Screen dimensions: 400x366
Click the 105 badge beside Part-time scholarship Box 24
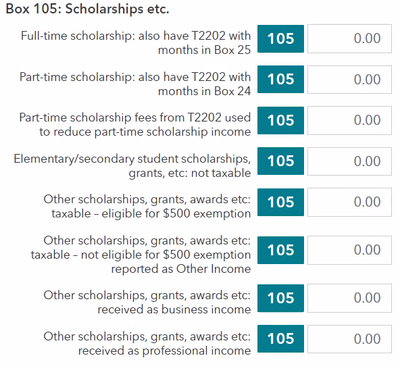pyautogui.click(x=281, y=79)
